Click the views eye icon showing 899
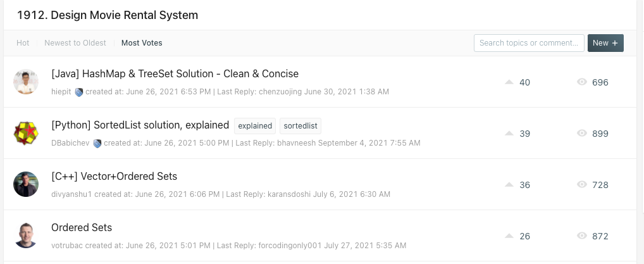The width and height of the screenshot is (644, 264). point(582,133)
